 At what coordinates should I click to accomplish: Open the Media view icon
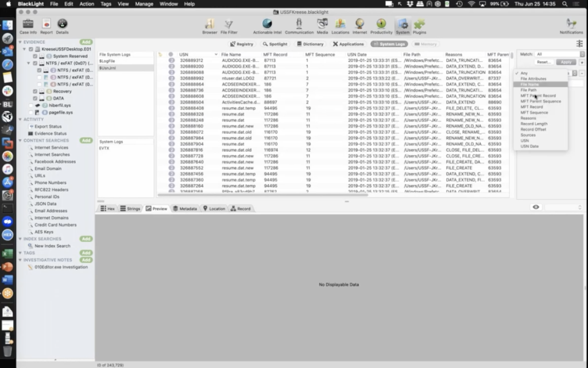[x=322, y=24]
